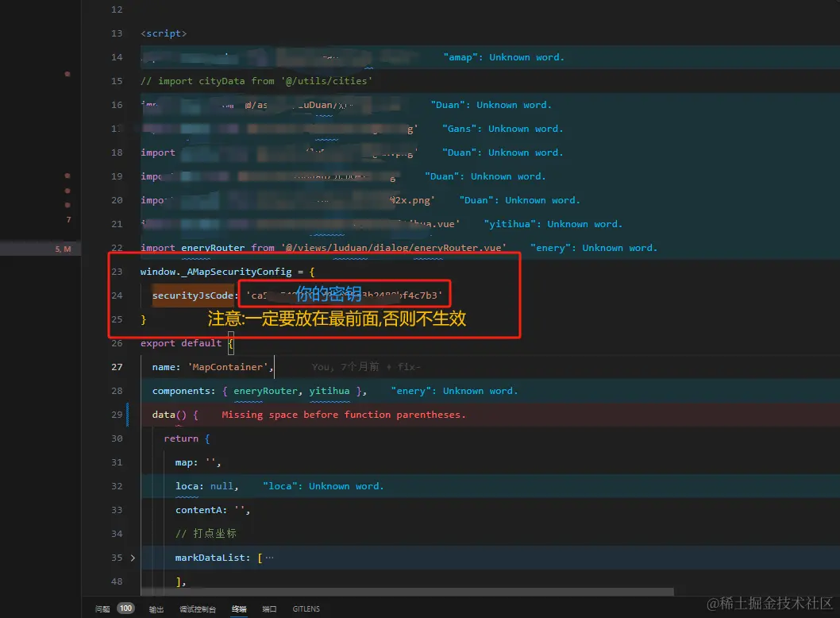The image size is (840, 618).
Task: Click the GitLens blame "You, 7个月前" annotation
Action: 345,367
